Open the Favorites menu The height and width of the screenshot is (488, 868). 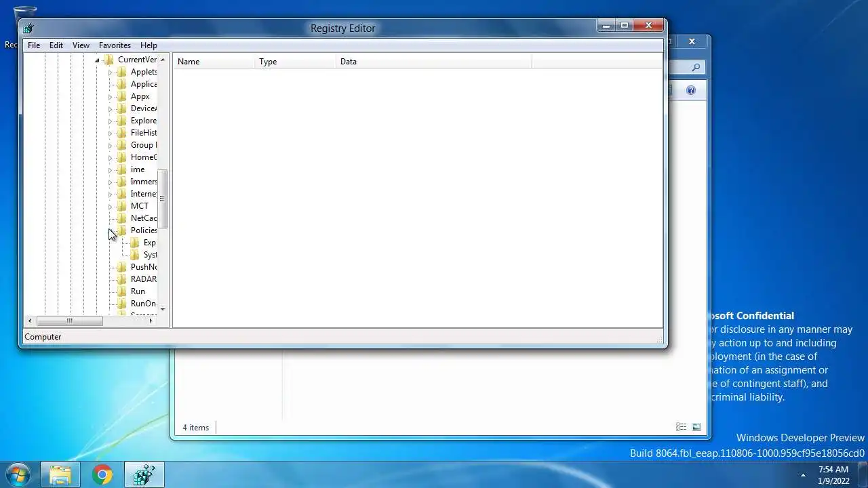pos(115,45)
